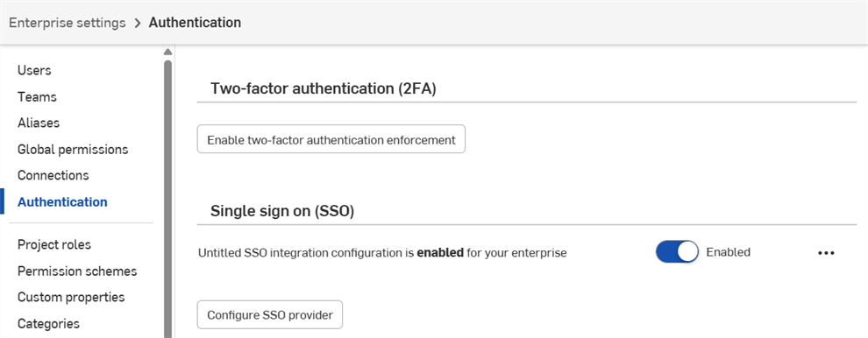Open Permission schemes settings

(77, 271)
